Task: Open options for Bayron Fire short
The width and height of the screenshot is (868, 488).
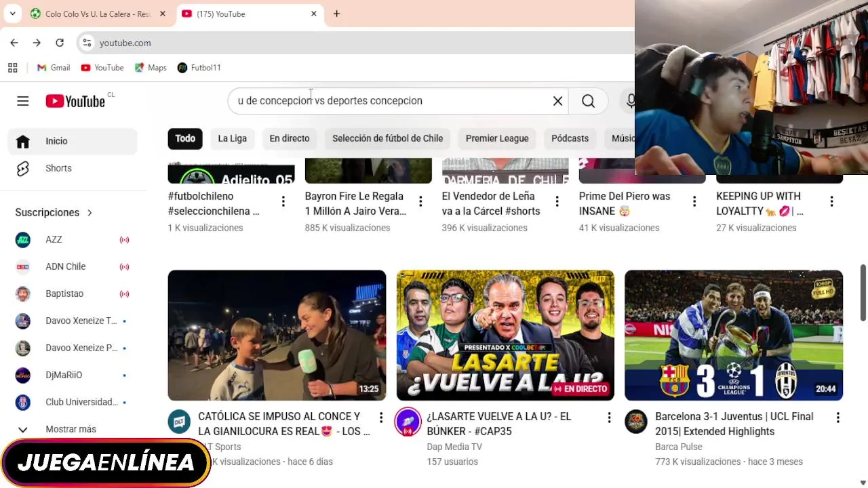Action: (420, 201)
